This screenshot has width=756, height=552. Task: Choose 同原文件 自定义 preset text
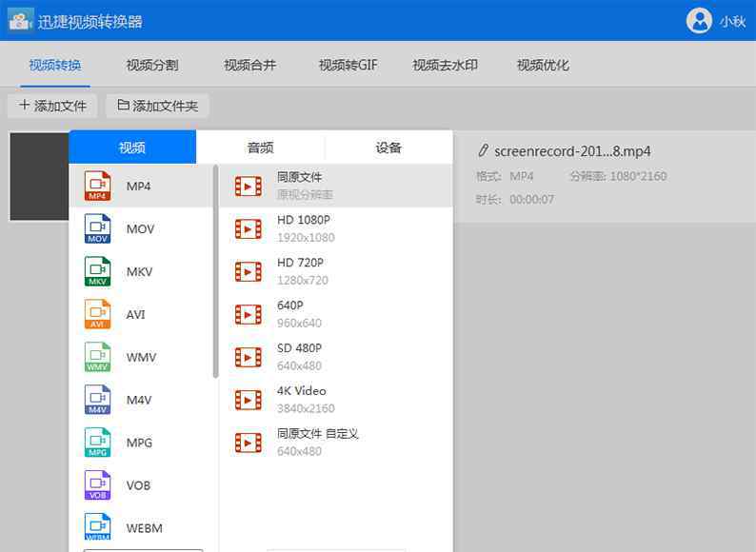[x=318, y=433]
